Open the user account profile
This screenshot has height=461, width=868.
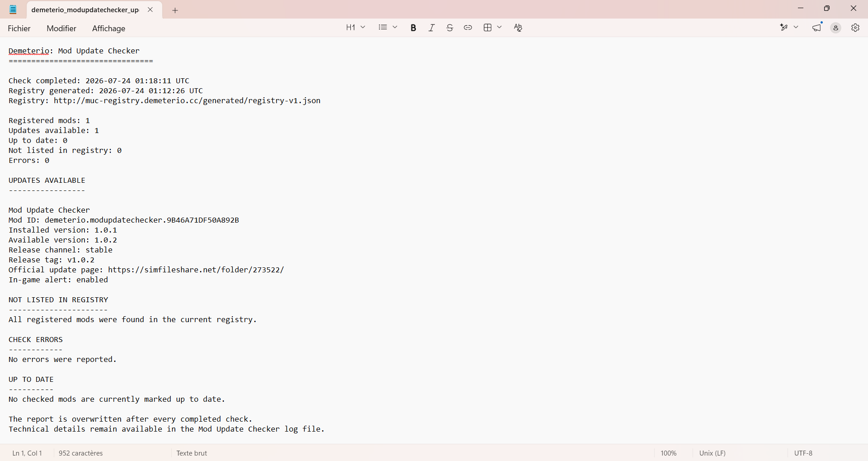(836, 28)
